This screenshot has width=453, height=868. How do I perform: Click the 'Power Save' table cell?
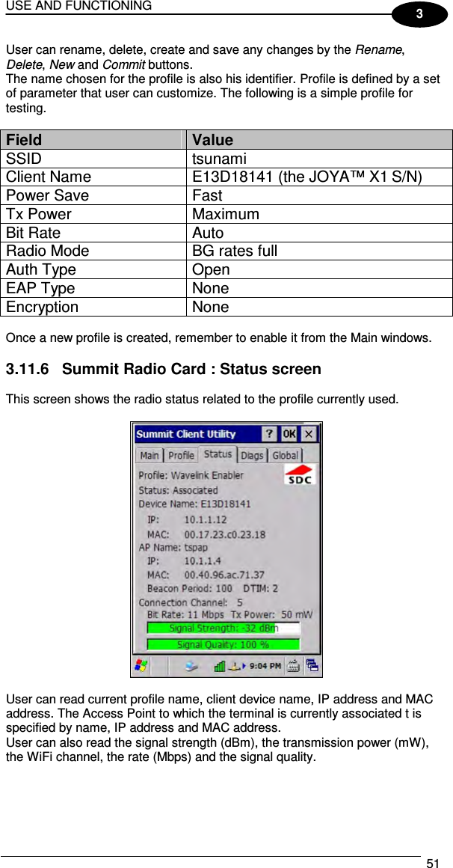[x=93, y=195]
